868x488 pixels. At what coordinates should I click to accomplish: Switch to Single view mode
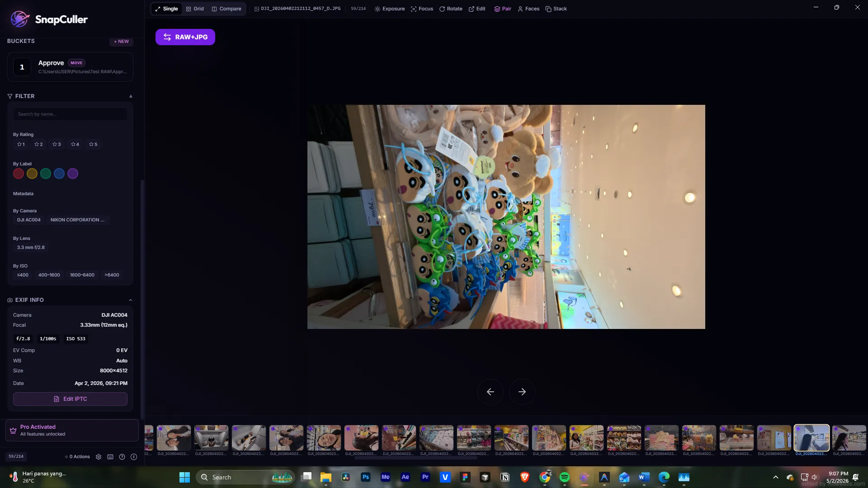[x=166, y=9]
